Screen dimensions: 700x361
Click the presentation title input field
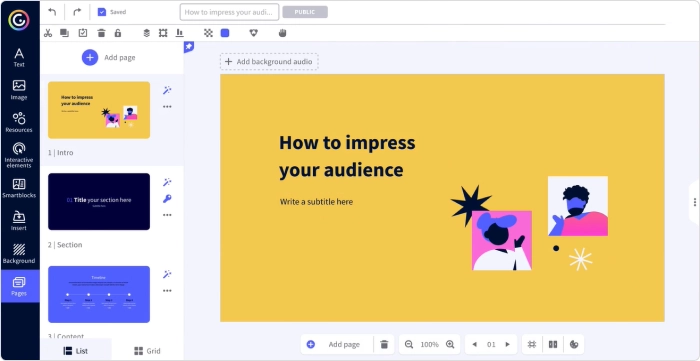[229, 12]
